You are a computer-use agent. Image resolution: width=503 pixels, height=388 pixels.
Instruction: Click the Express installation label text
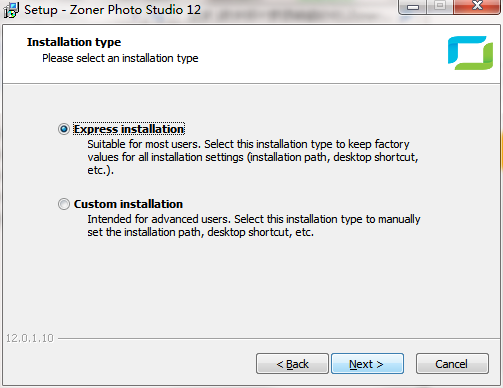129,129
